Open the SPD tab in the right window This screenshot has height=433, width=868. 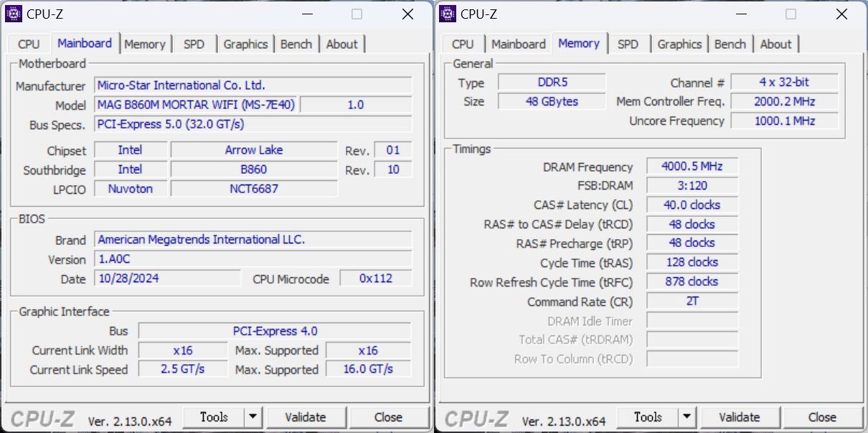(x=628, y=44)
